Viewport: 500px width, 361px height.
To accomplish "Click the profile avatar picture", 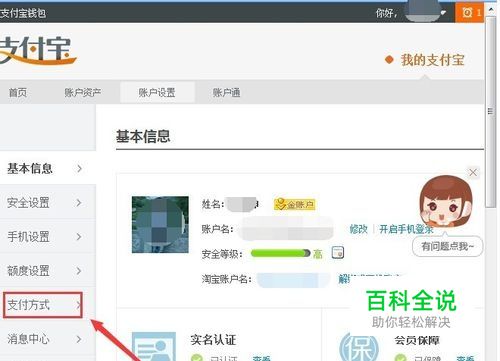I will pyautogui.click(x=160, y=224).
